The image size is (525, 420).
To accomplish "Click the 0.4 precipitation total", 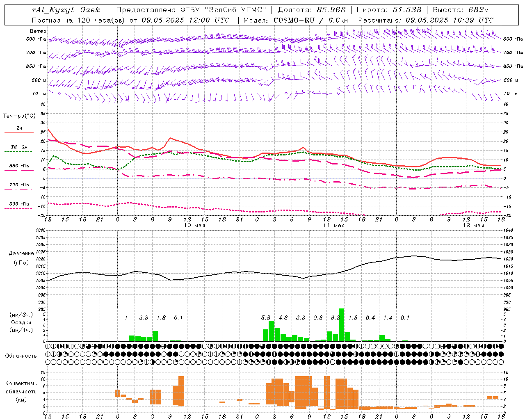I will point(370,318).
